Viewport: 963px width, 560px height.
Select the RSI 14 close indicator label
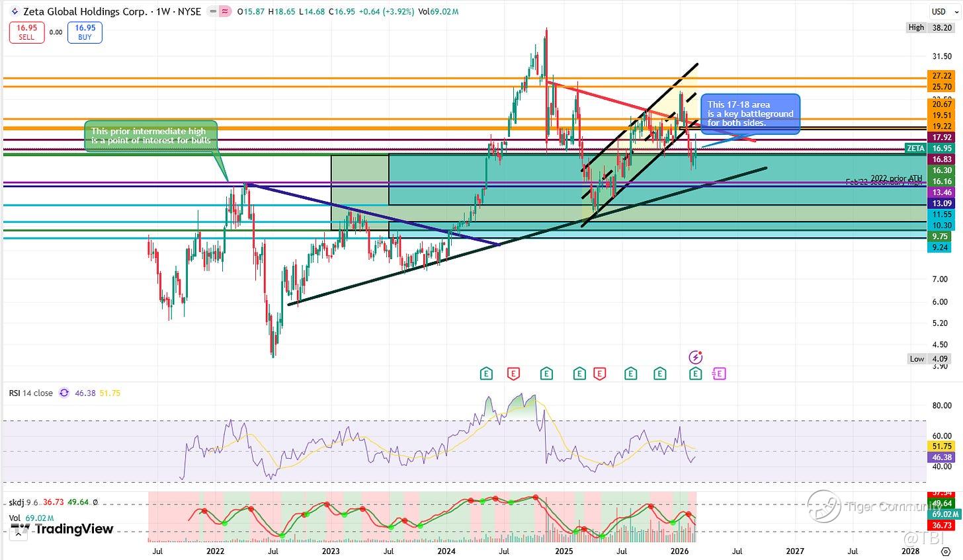pos(30,393)
